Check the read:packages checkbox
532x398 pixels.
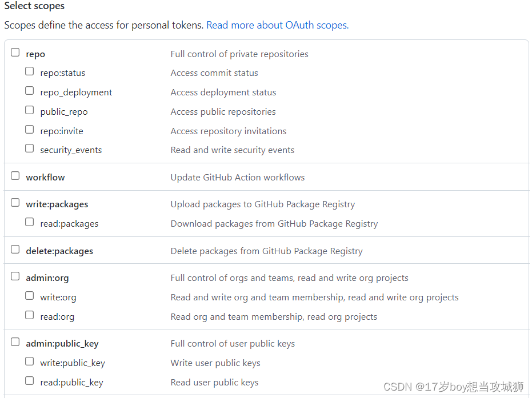30,222
